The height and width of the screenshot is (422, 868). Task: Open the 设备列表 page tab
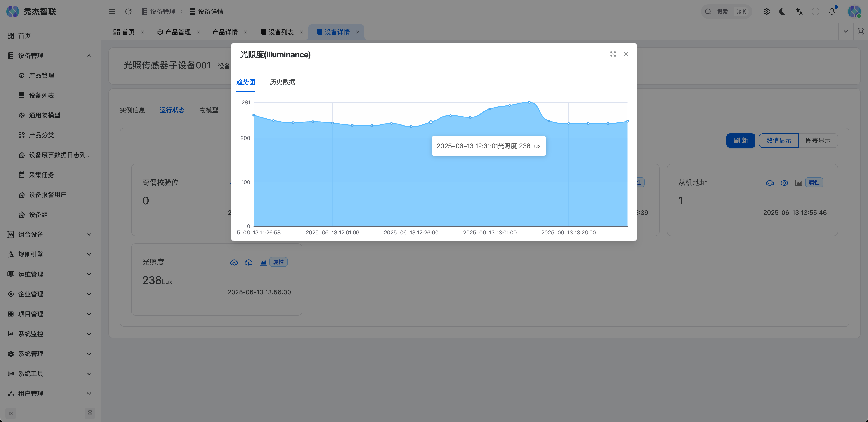[281, 32]
